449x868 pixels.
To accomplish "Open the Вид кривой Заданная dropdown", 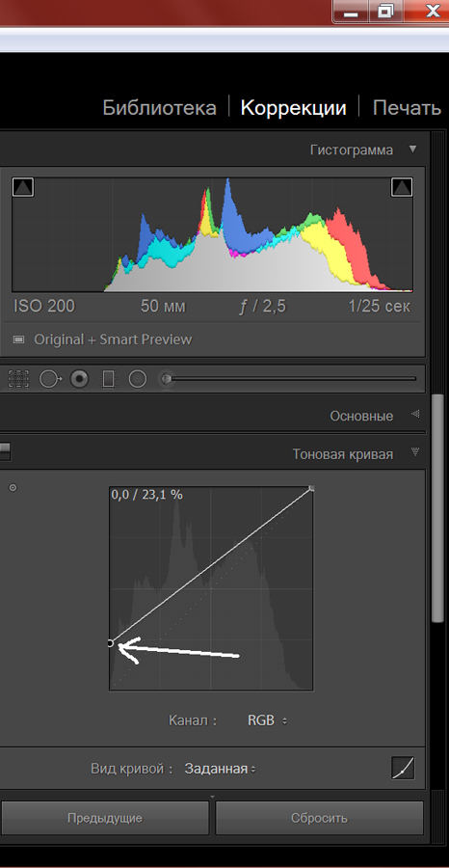I will pyautogui.click(x=220, y=769).
